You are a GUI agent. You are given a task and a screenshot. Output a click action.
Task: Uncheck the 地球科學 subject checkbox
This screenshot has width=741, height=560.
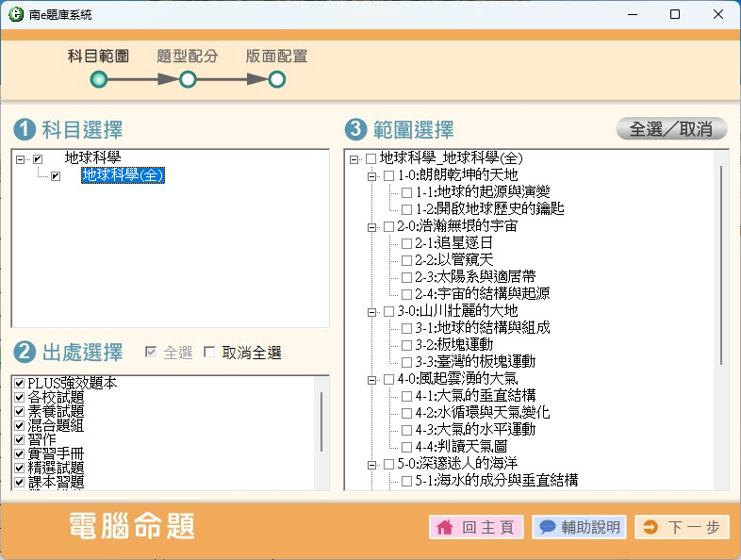tap(38, 159)
